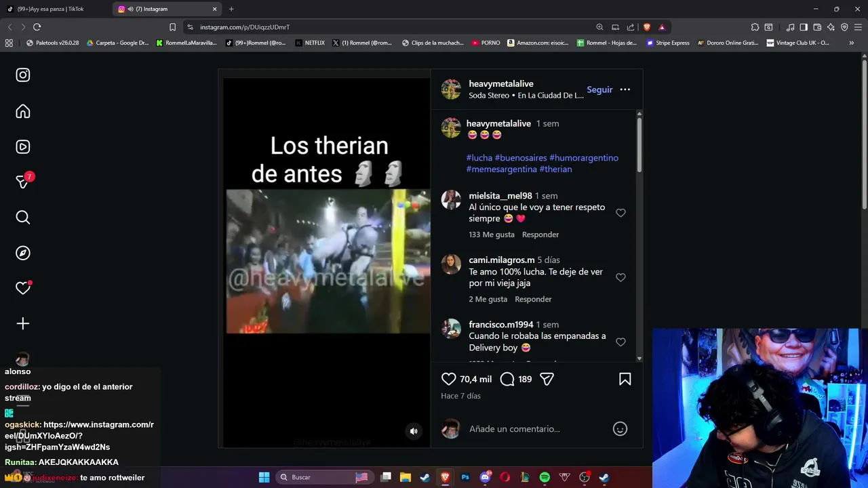
Task: Click Responder under mielsita__mel98's comment
Action: (540, 235)
